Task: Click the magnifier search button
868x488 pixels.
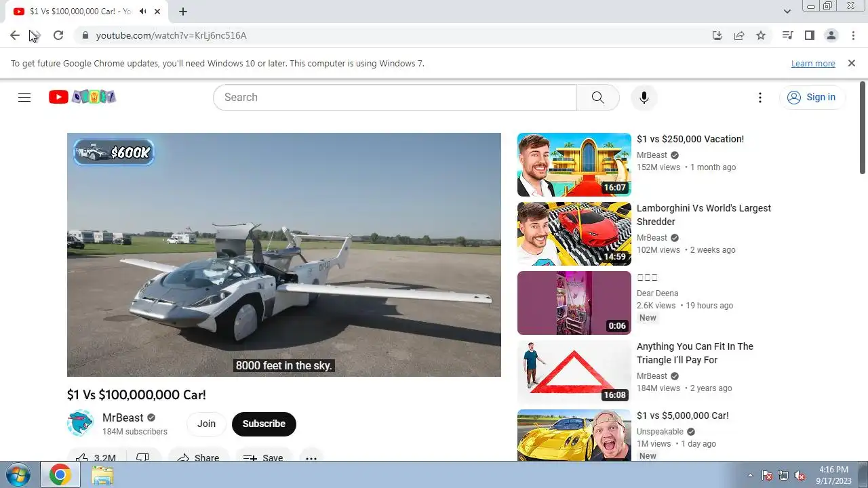Action: point(597,97)
